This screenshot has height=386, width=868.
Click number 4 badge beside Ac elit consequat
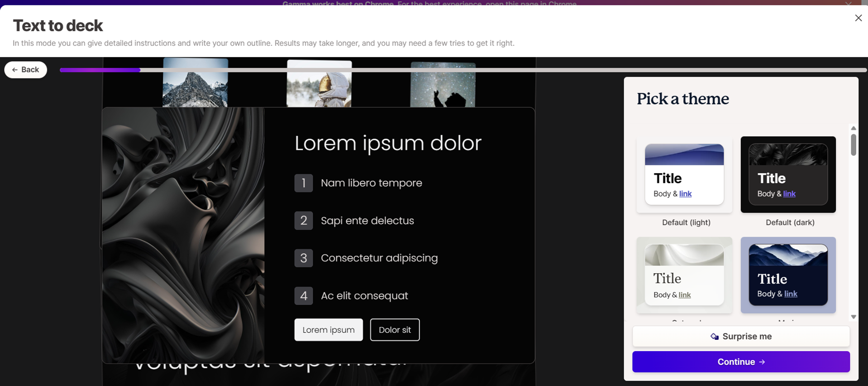click(x=304, y=296)
